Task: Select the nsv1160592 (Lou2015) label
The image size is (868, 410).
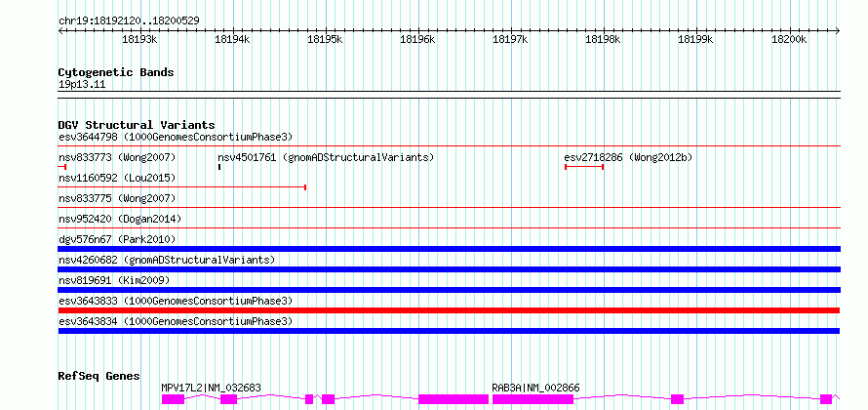Action: coord(117,178)
